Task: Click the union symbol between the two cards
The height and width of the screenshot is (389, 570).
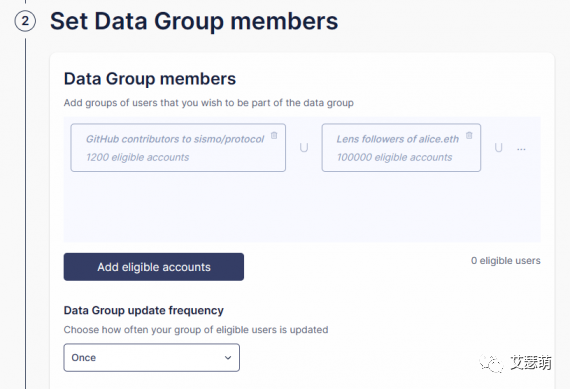Action: point(304,148)
